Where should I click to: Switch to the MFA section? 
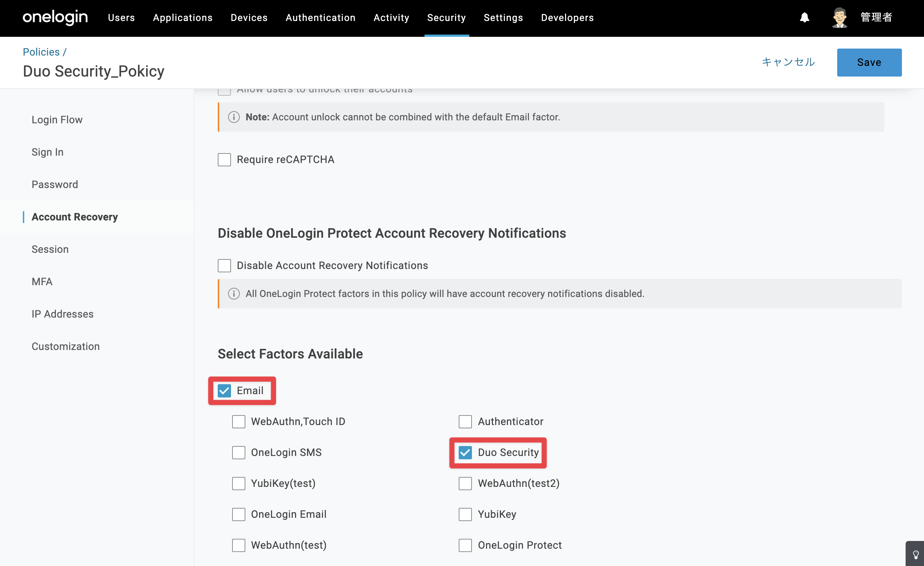coord(42,282)
